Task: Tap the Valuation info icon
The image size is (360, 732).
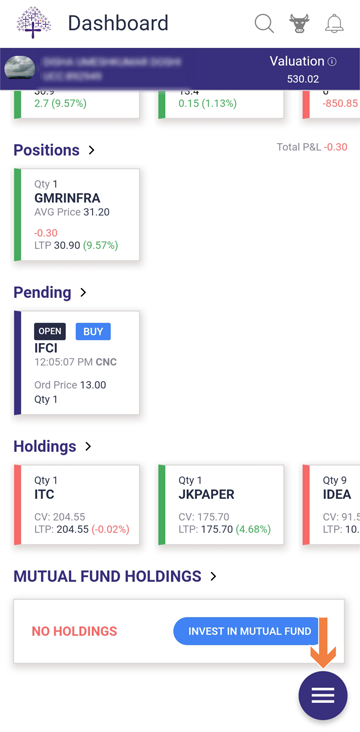Action: pyautogui.click(x=332, y=62)
